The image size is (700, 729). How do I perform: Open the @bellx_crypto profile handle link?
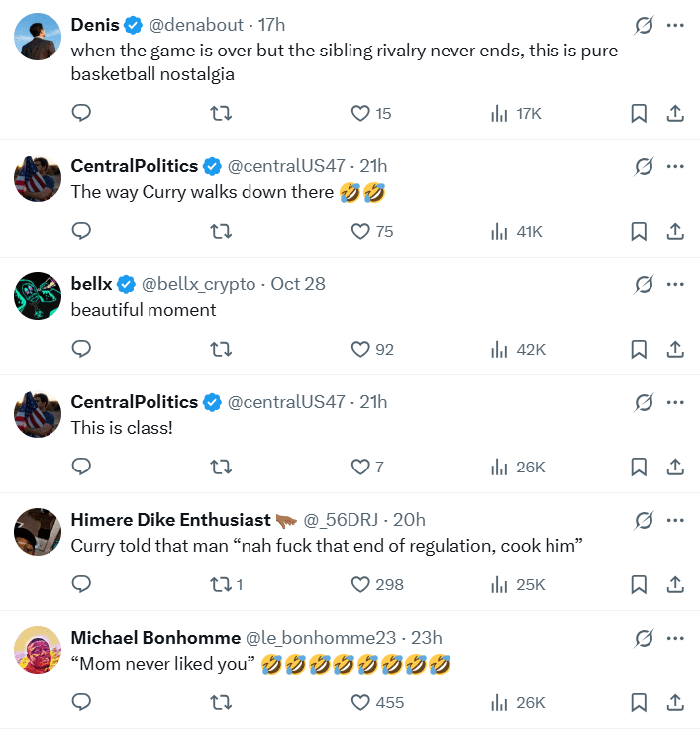(x=199, y=284)
